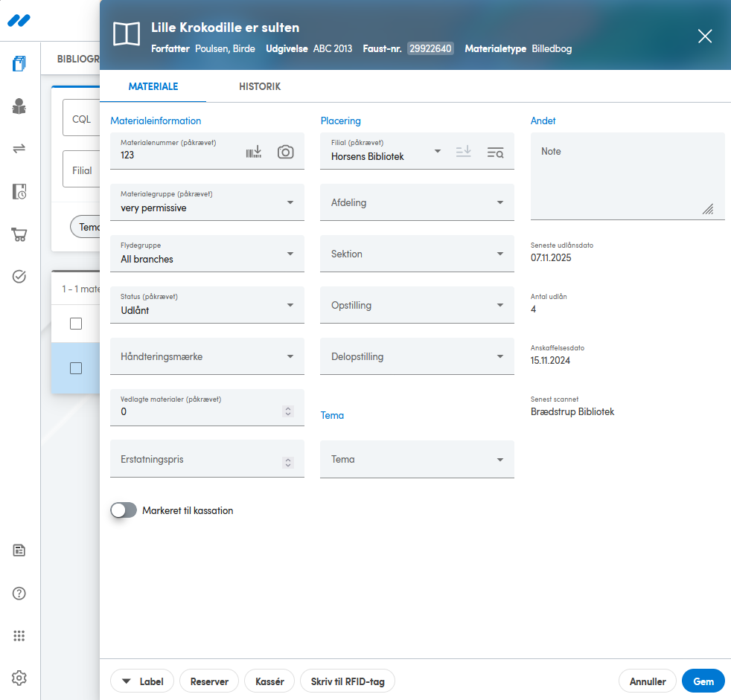Click the Faust-nr. 29922640 badge
The width and height of the screenshot is (731, 700).
click(430, 48)
